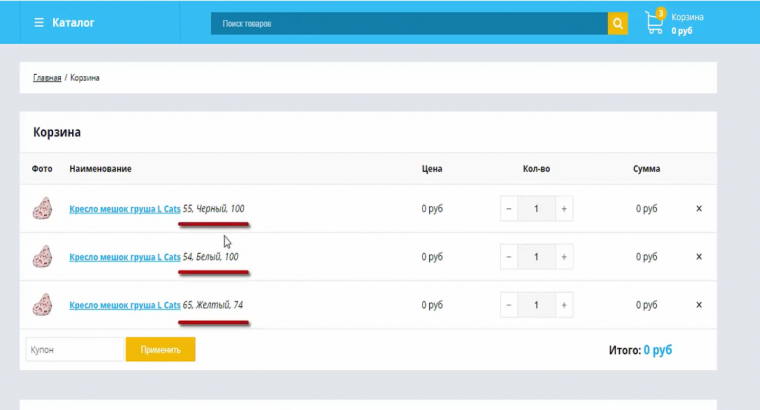Decrease quantity of the Желтый item
The height and width of the screenshot is (410, 760).
point(509,305)
